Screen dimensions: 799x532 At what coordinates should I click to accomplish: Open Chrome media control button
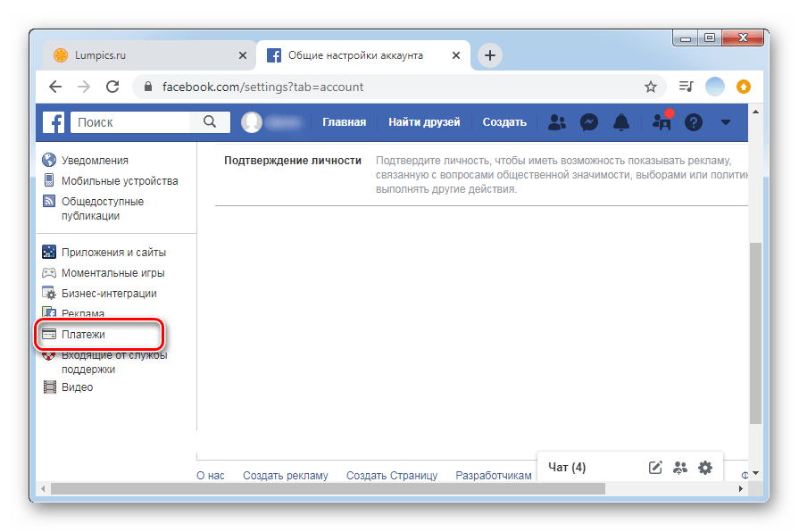[x=686, y=87]
